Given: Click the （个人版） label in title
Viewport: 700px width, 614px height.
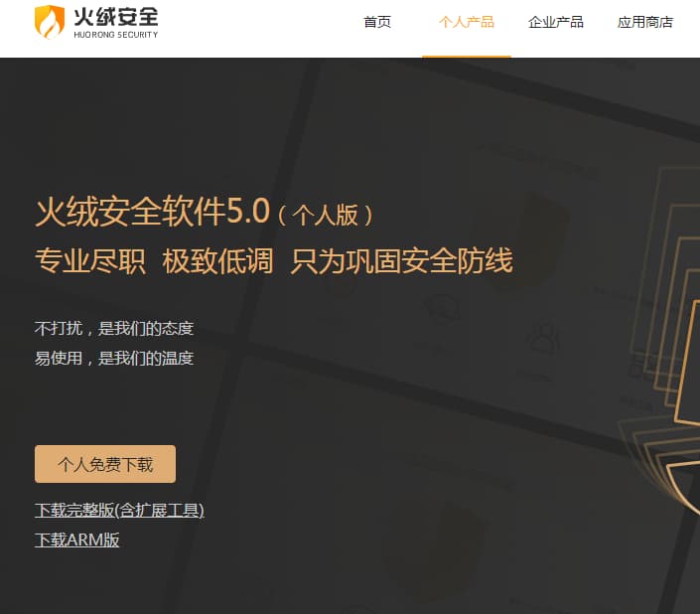Looking at the screenshot, I should 326,215.
